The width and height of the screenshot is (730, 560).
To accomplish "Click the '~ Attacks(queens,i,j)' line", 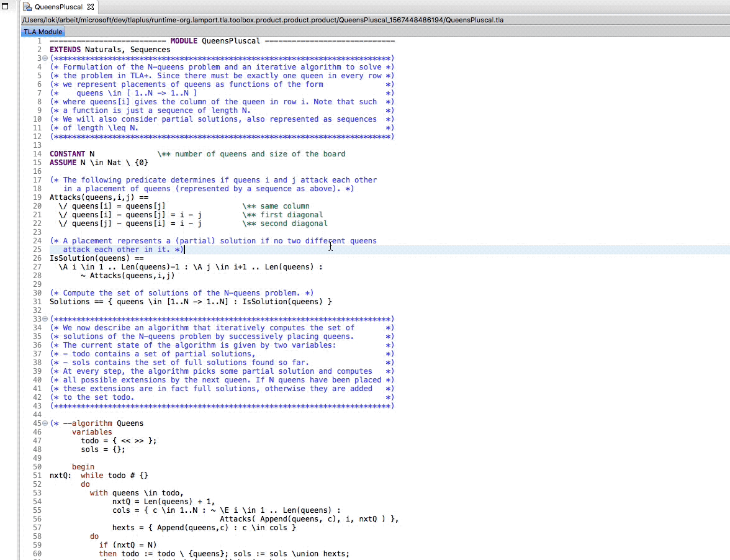I will (x=128, y=276).
